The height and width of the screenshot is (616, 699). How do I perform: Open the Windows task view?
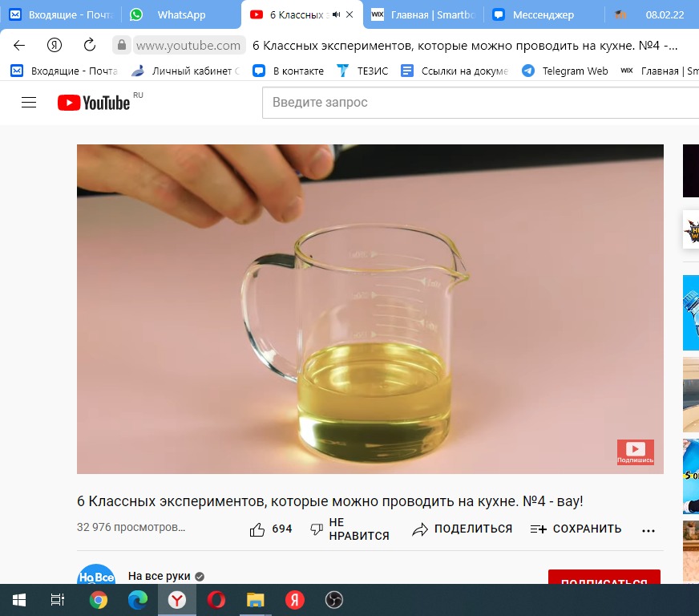pyautogui.click(x=57, y=600)
